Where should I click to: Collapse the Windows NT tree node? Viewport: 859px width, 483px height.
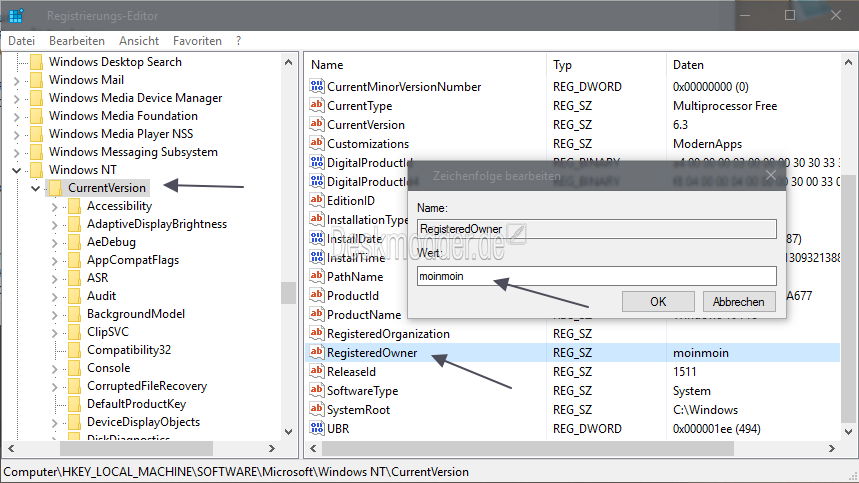point(16,170)
